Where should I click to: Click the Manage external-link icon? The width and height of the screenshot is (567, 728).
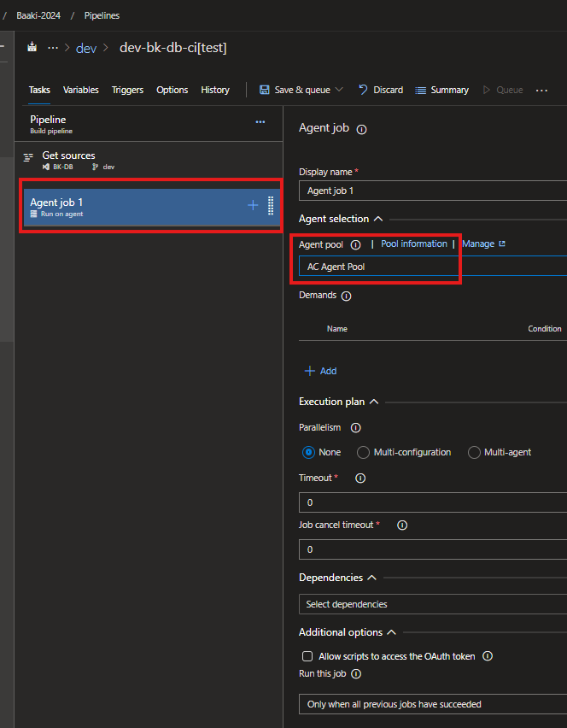coord(502,244)
